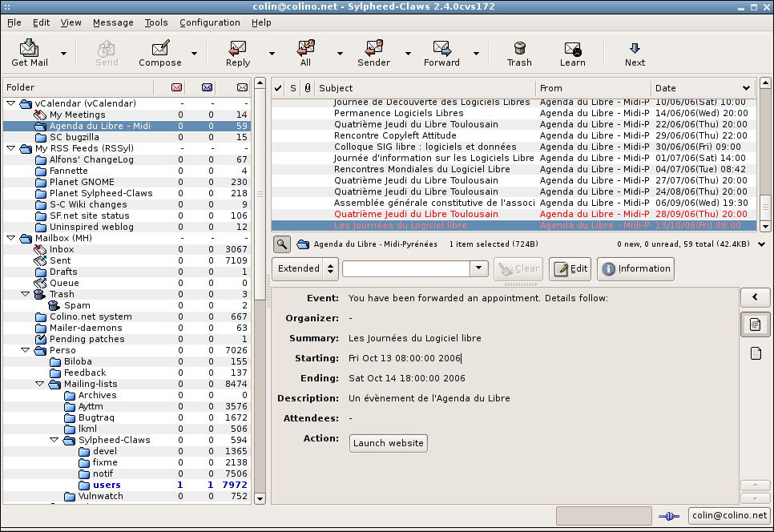774x532 pixels.
Task: Open the Extended search type dropdown
Action: [x=305, y=269]
